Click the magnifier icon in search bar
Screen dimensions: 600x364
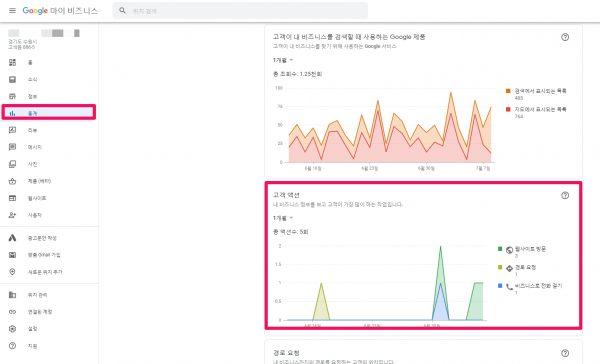122,11
